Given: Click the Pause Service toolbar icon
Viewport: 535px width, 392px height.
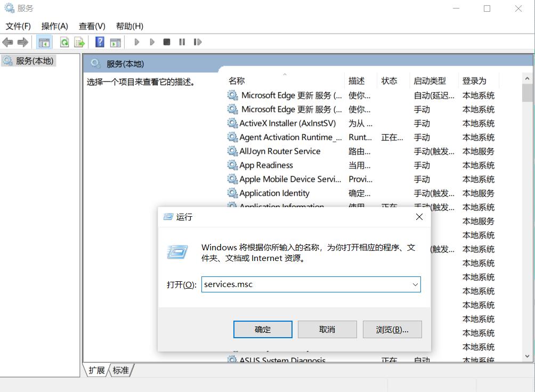Looking at the screenshot, I should point(182,42).
